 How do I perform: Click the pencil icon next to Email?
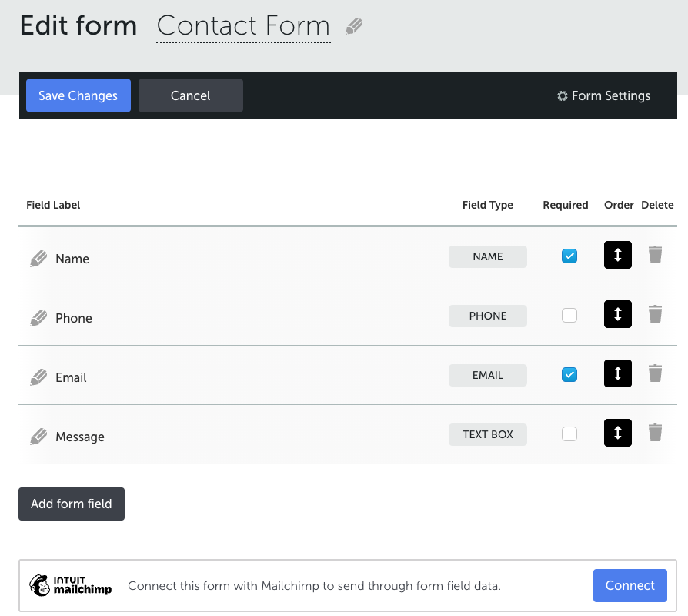(x=38, y=377)
